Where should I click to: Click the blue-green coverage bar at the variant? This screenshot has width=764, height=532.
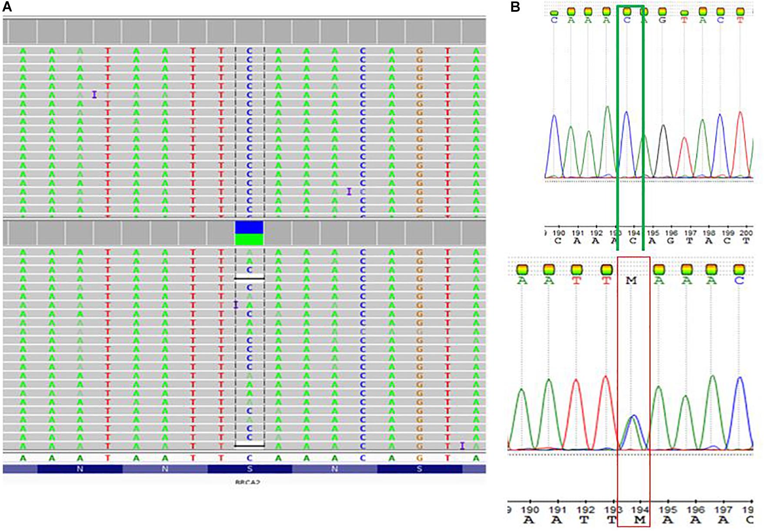tap(249, 233)
